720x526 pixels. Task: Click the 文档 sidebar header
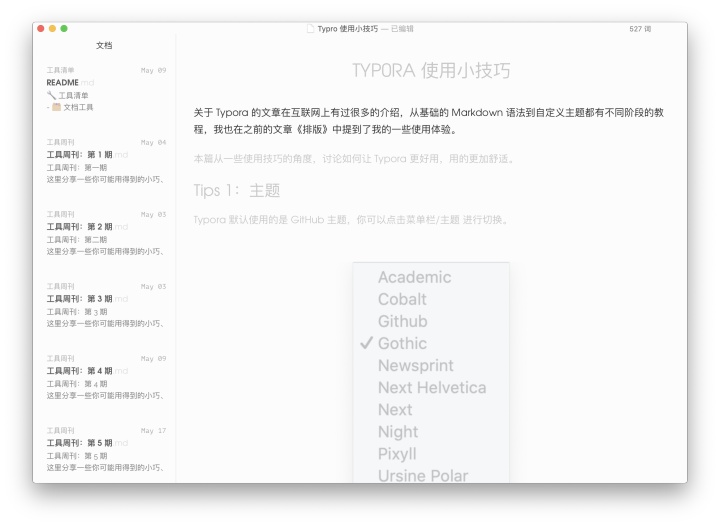tap(104, 45)
